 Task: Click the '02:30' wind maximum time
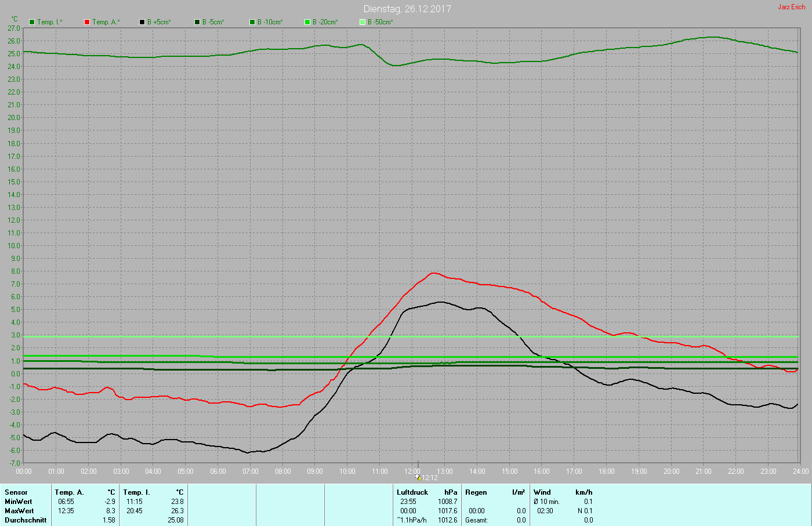tap(545, 511)
